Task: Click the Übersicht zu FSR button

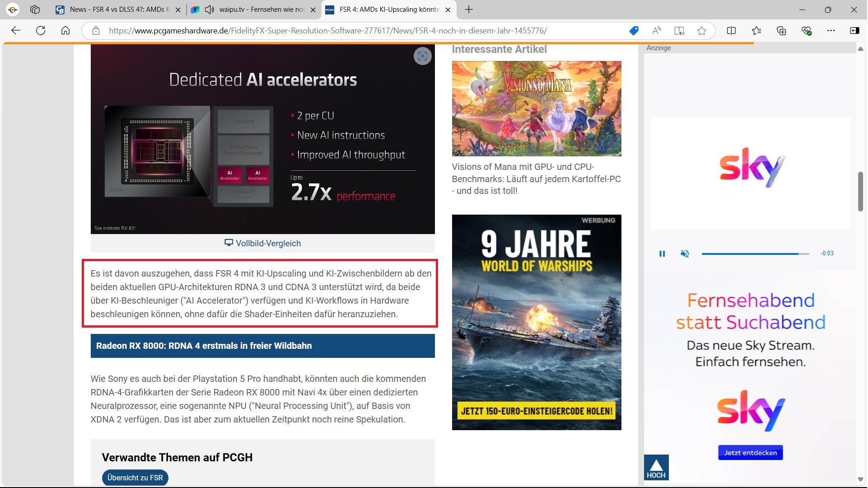Action: [135, 478]
